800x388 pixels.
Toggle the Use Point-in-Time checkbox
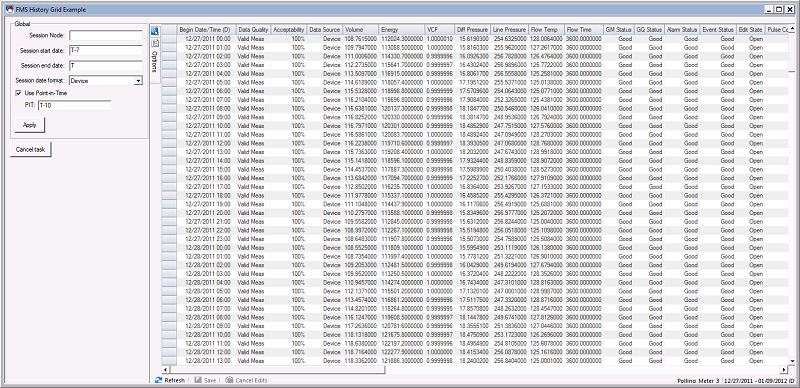pos(19,93)
